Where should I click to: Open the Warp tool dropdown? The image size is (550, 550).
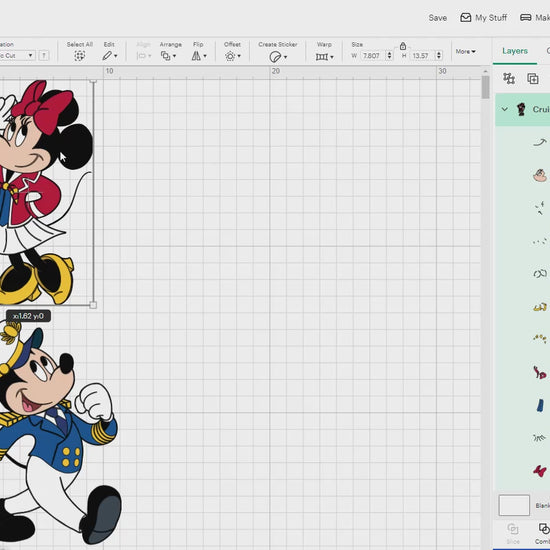(x=324, y=56)
